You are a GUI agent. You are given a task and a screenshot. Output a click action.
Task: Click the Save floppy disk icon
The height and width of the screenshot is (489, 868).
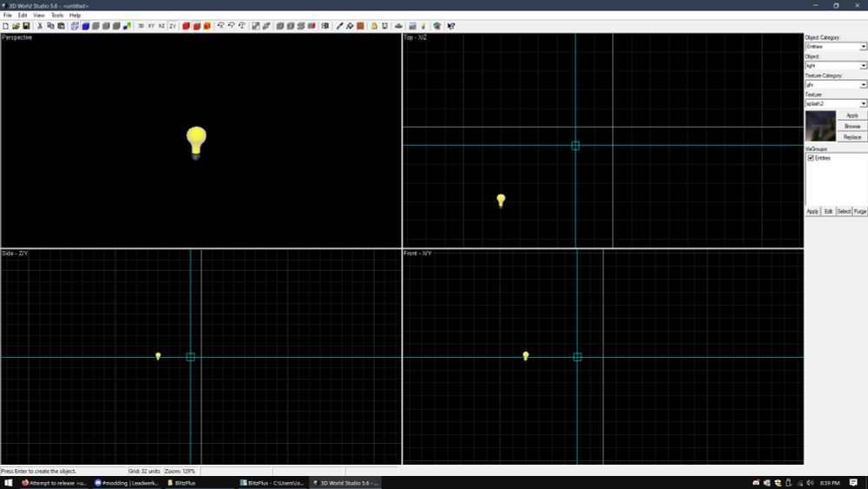pyautogui.click(x=26, y=26)
